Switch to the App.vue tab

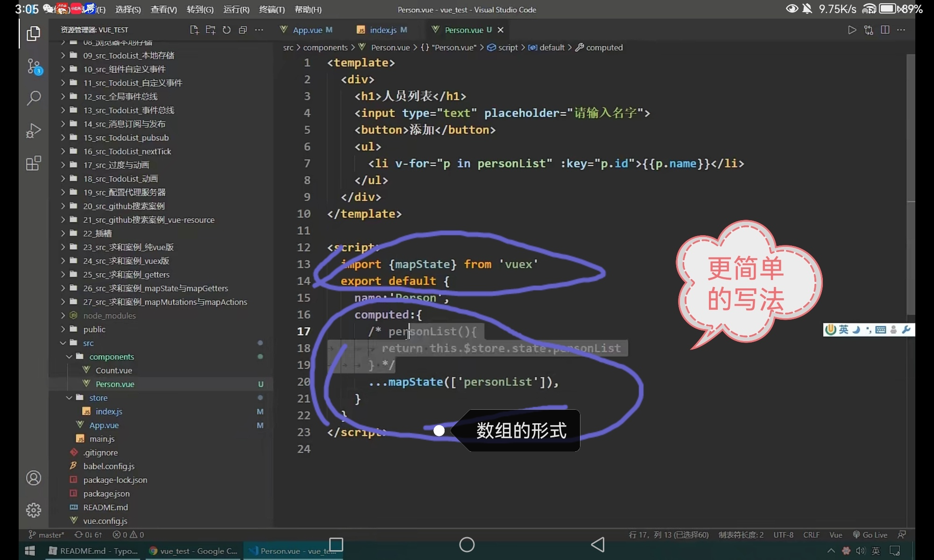point(307,30)
